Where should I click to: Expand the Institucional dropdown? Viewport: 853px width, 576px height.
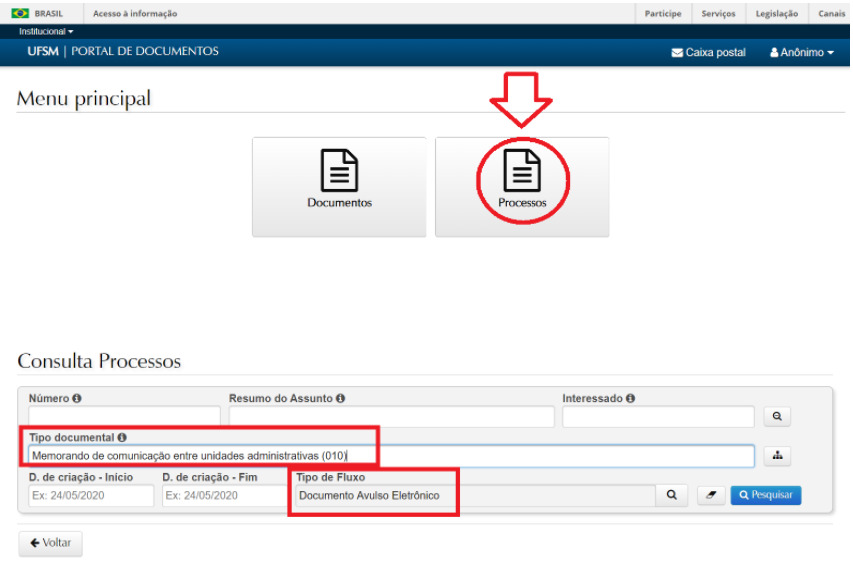point(46,32)
